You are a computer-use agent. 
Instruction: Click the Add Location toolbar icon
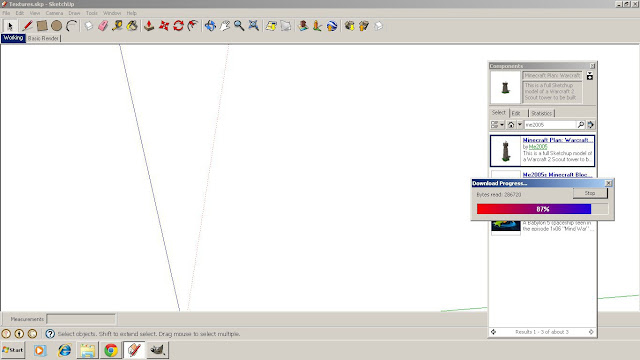click(271, 26)
